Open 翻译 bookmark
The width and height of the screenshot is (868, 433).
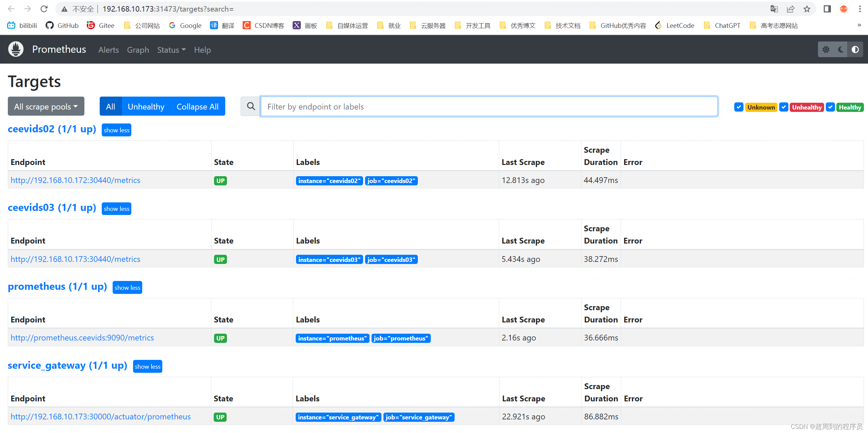click(222, 26)
